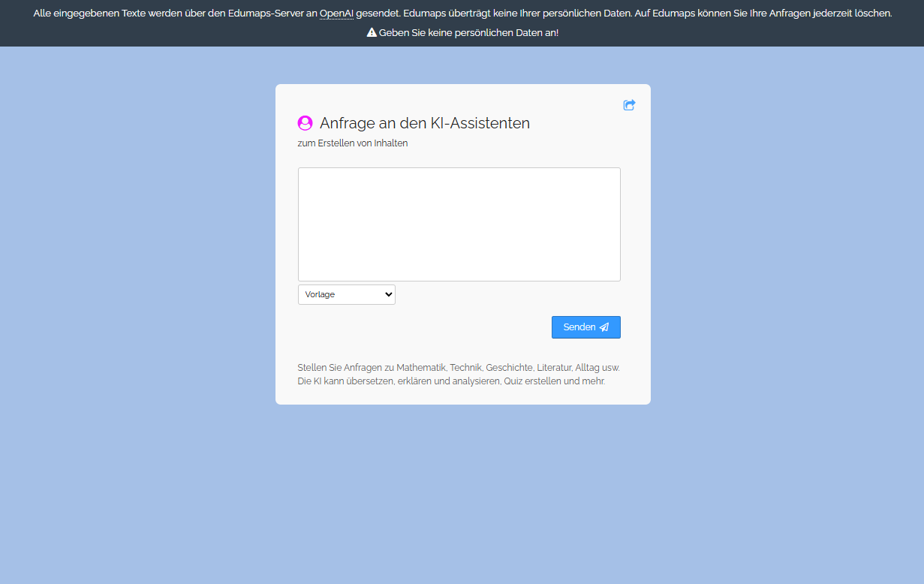
Task: Click the word 'Senden' on the button
Action: (579, 327)
